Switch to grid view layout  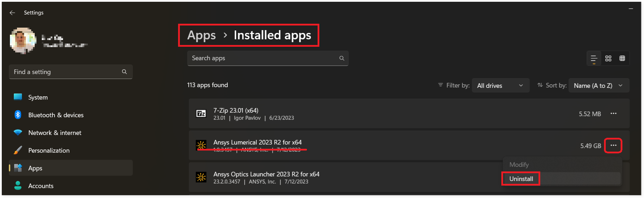[x=608, y=58]
